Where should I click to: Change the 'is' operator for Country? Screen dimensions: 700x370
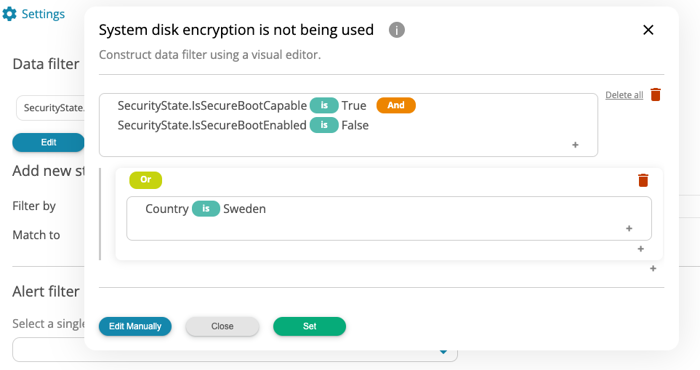tap(206, 208)
